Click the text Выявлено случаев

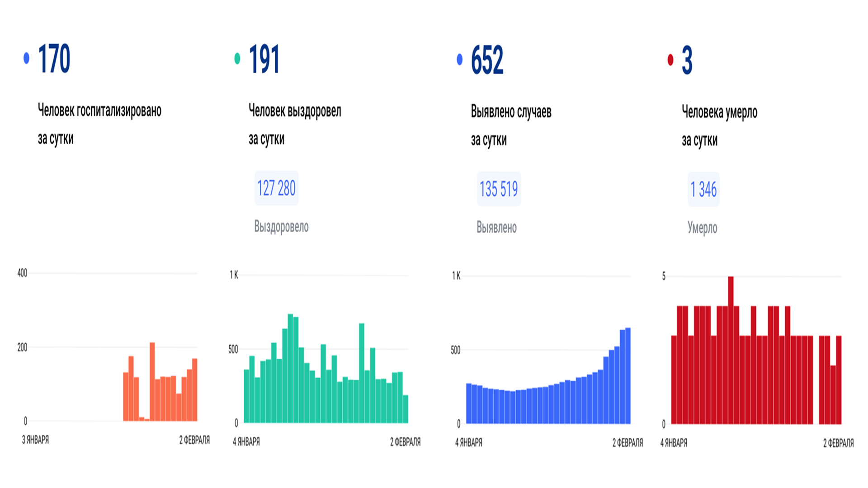tap(511, 112)
